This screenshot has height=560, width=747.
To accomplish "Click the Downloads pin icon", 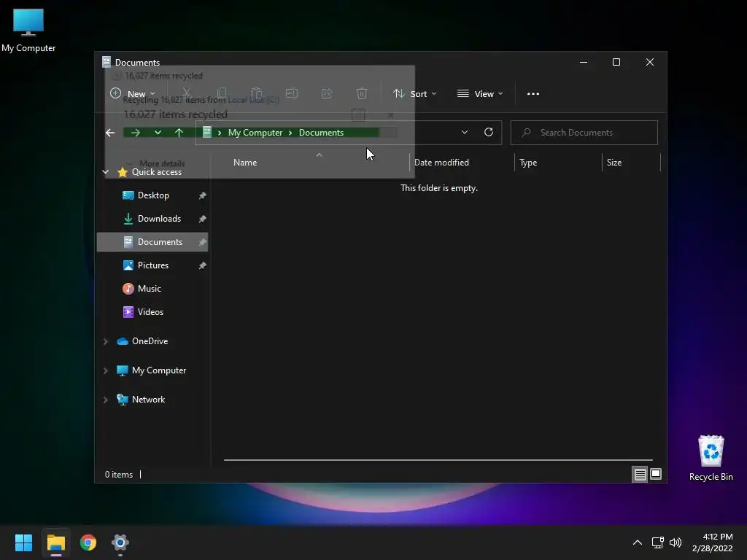I will (203, 219).
